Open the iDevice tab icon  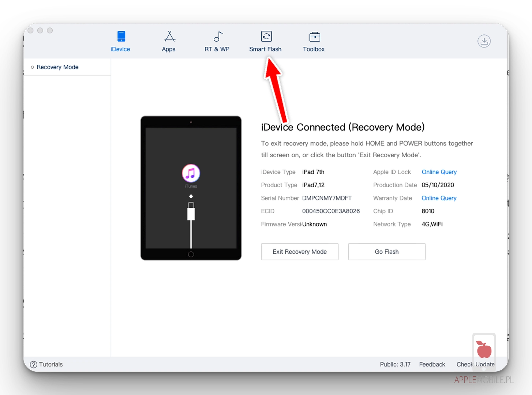coord(121,37)
